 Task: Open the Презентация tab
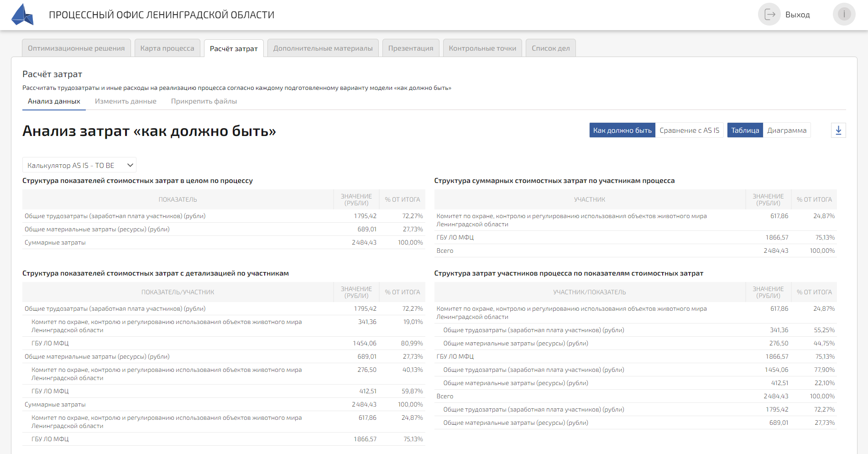point(411,48)
